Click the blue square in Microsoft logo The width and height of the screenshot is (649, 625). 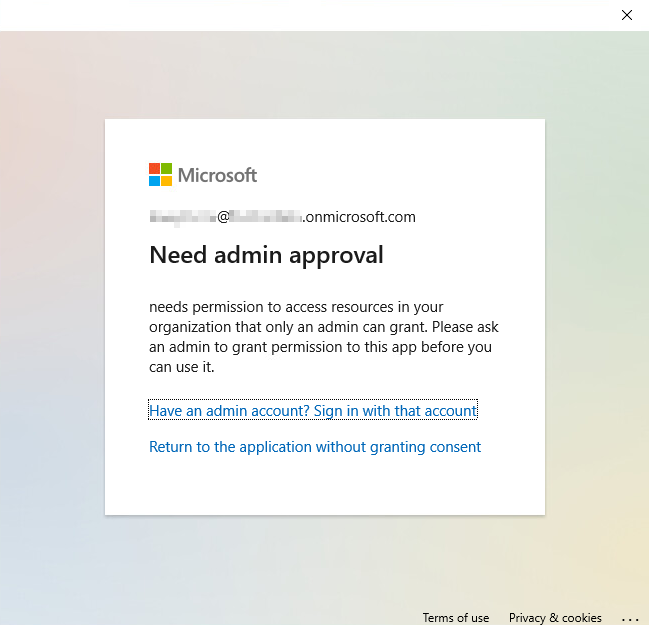[x=154, y=181]
